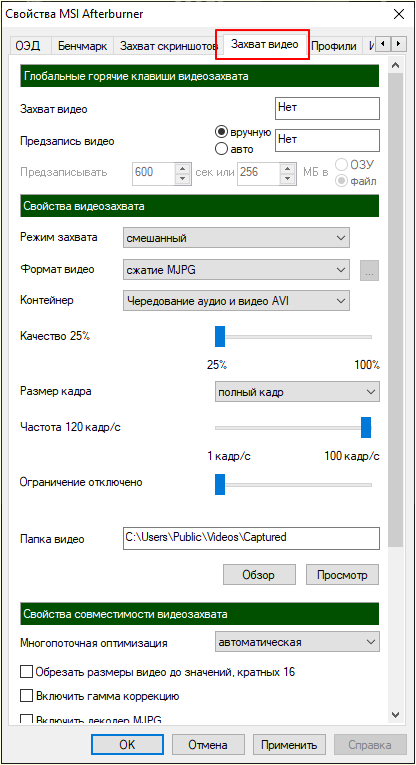Enable Включить гамма коррекцию checkbox

(26, 696)
